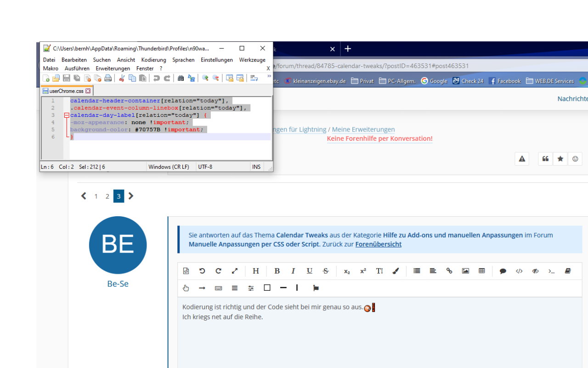588x368 pixels.
Task: Open the list options in the editor
Action: click(x=417, y=271)
